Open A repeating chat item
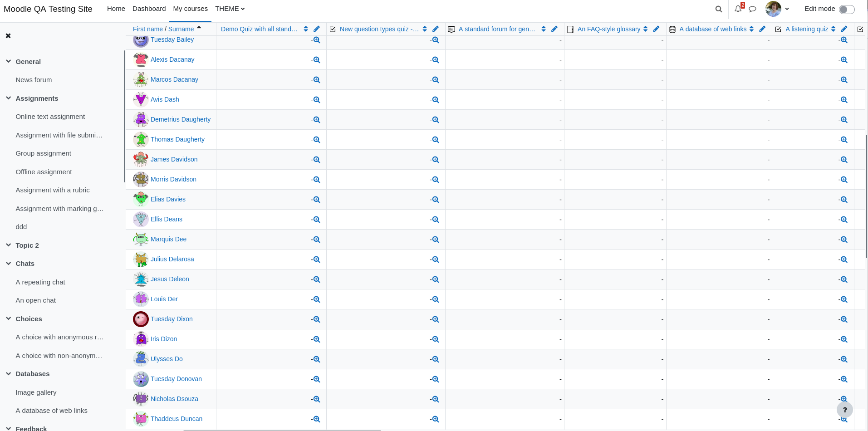This screenshot has height=431, width=868. [40, 282]
